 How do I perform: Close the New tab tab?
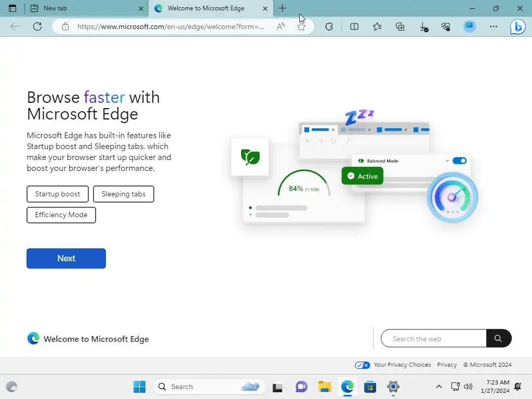pos(141,8)
